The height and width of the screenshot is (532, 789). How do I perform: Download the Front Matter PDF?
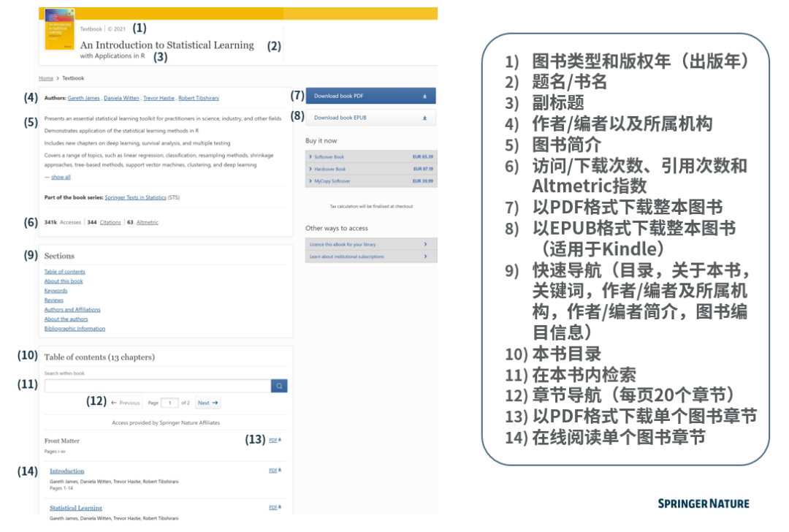point(275,441)
